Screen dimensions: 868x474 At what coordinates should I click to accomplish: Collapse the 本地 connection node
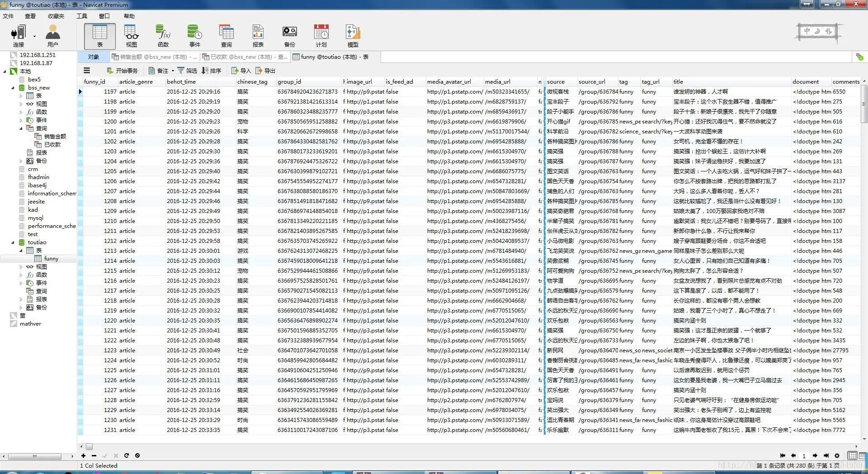(x=5, y=71)
